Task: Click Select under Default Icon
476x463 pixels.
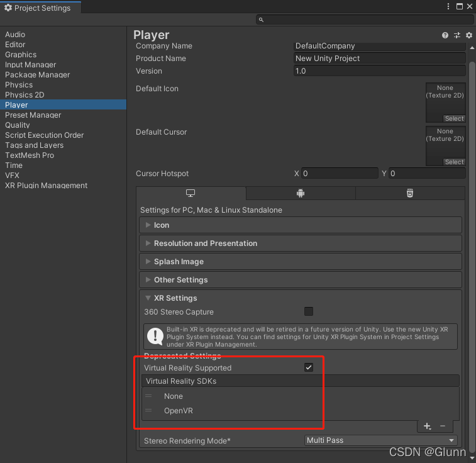Action: (x=454, y=118)
